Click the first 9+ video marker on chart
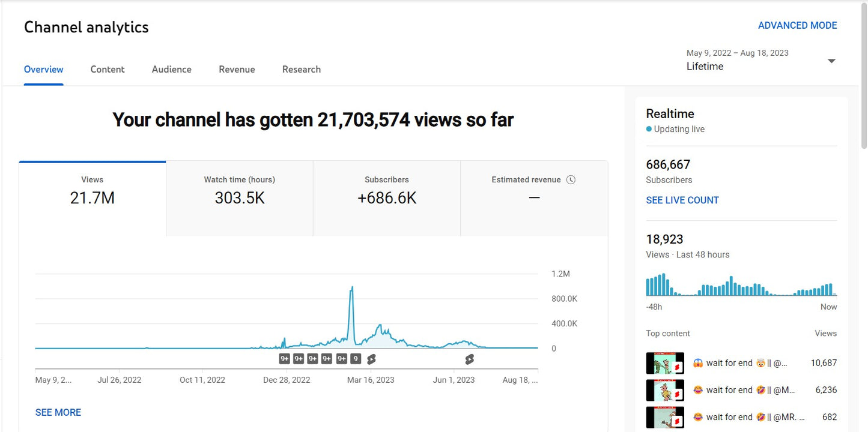Screen dimensions: 868x432 tap(284, 358)
